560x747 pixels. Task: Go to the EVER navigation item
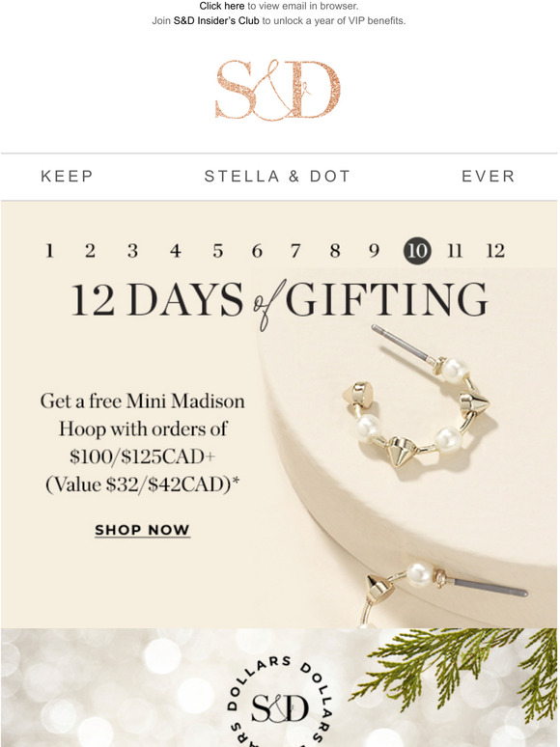click(489, 177)
